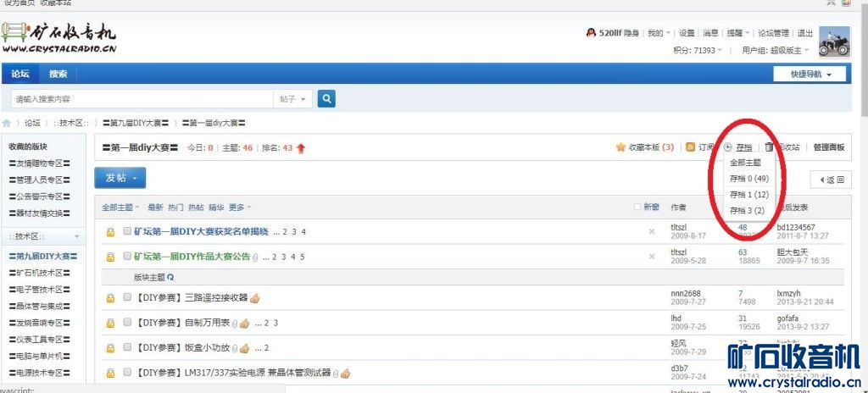Select 全部主题 in archive menu

tap(745, 163)
